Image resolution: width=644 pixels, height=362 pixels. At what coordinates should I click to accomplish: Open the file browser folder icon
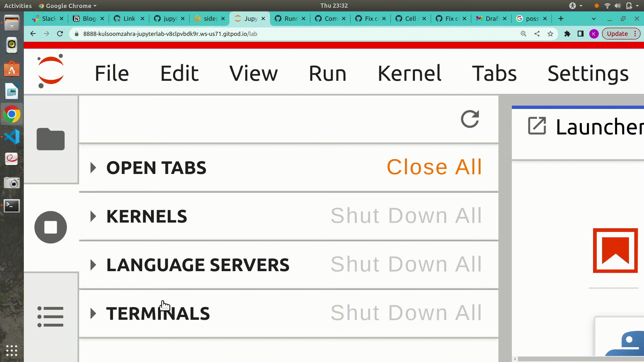pos(51,139)
